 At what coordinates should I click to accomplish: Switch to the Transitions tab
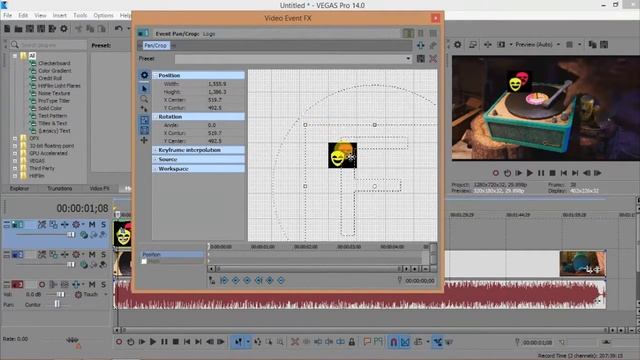click(60, 189)
